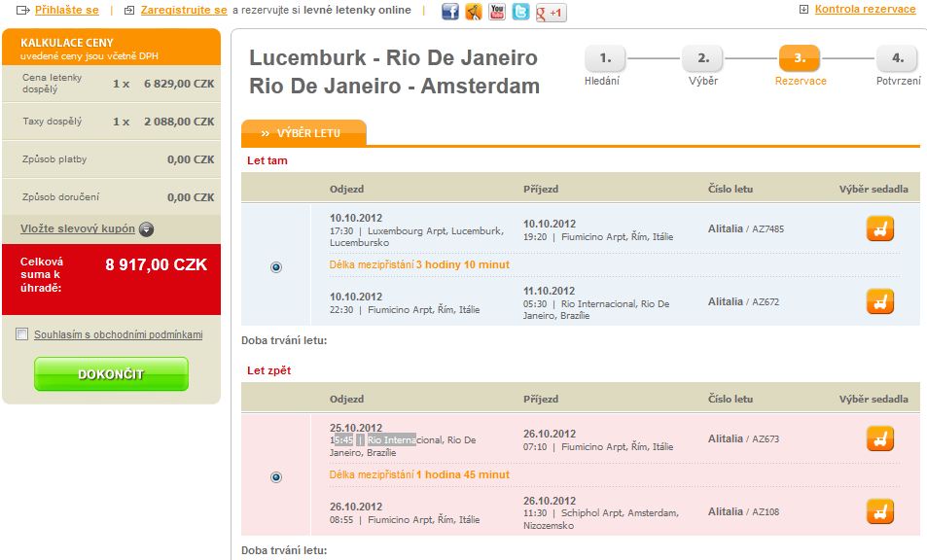
Task: Choose seat for flight AZ673
Action: point(879,438)
